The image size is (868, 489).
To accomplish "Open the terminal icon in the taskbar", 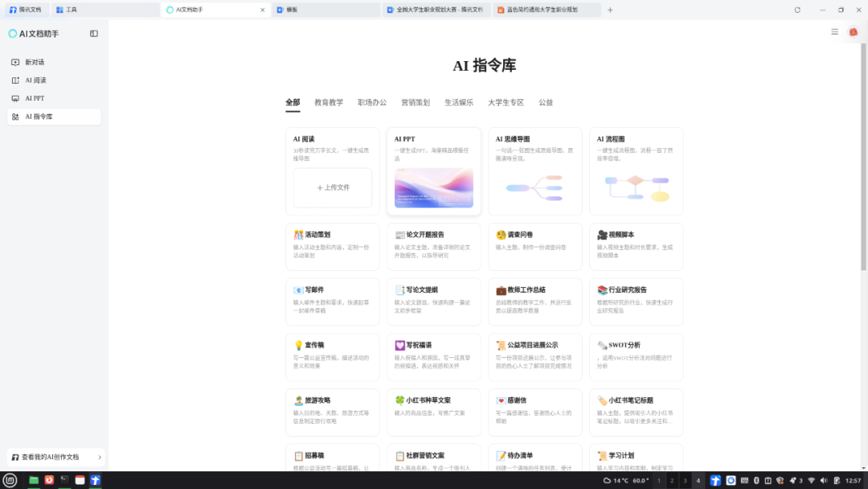I will click(64, 481).
